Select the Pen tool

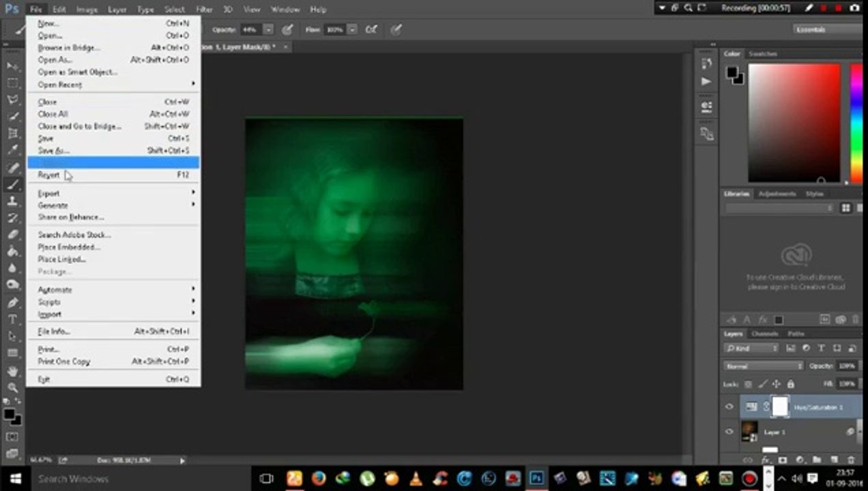(x=12, y=302)
